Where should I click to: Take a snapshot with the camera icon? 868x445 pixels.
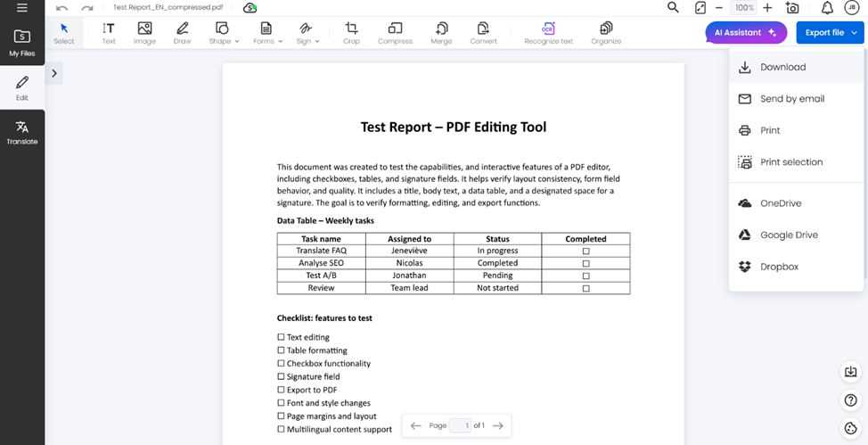tap(792, 8)
